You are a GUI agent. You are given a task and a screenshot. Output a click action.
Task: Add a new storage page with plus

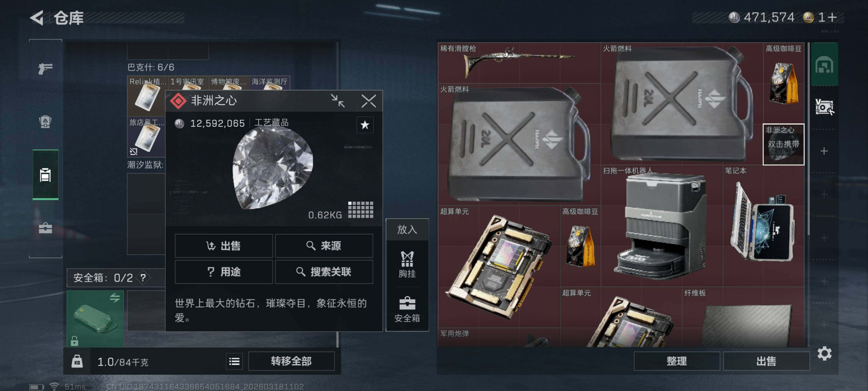[x=824, y=151]
